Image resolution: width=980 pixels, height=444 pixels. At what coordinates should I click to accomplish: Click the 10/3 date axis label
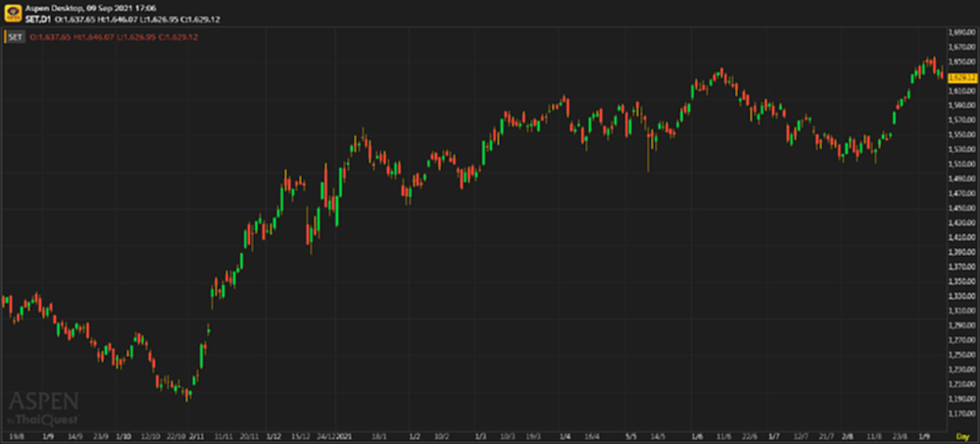coord(508,436)
